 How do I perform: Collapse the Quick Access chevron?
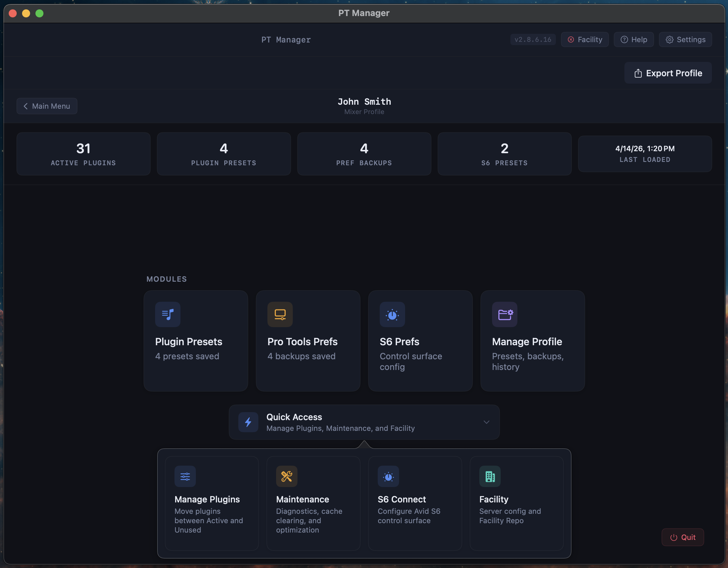tap(486, 422)
